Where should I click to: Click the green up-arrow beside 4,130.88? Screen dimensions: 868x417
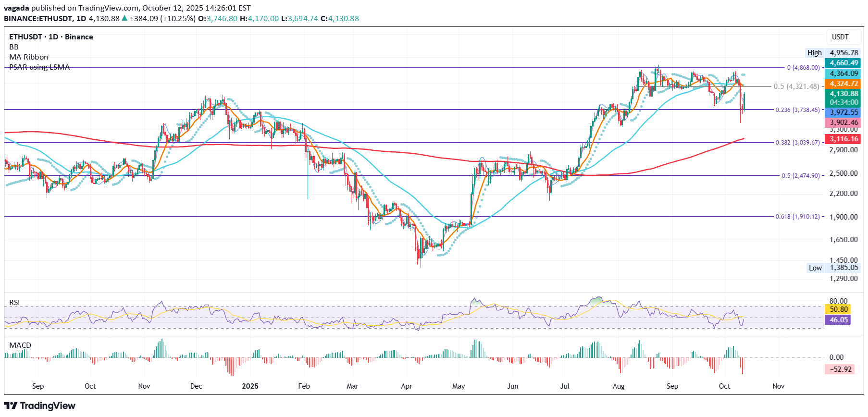click(x=124, y=19)
